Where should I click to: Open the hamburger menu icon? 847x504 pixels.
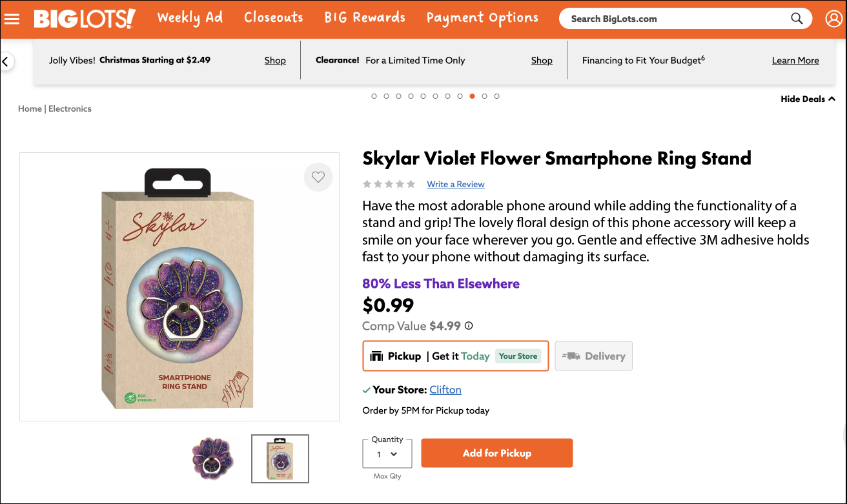12,19
